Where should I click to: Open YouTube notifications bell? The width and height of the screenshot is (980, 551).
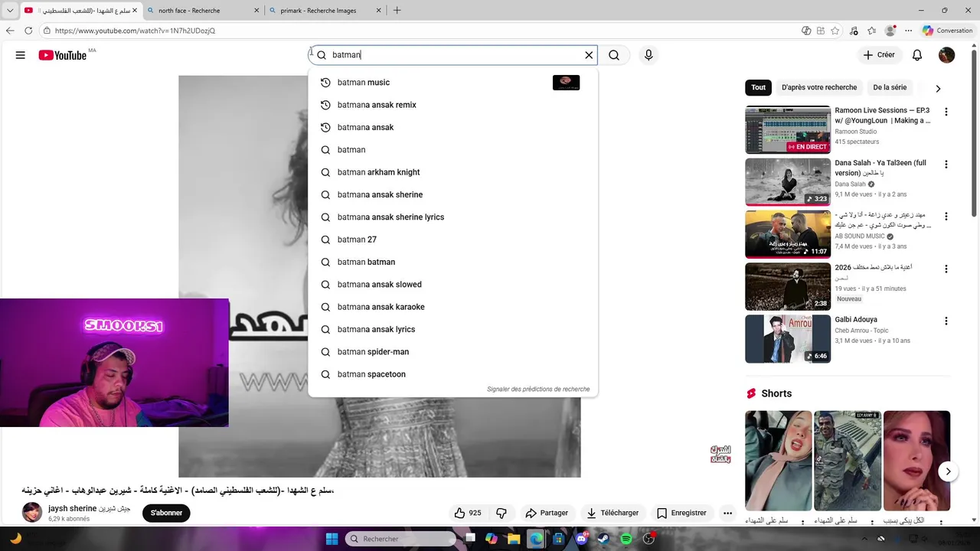pyautogui.click(x=917, y=55)
